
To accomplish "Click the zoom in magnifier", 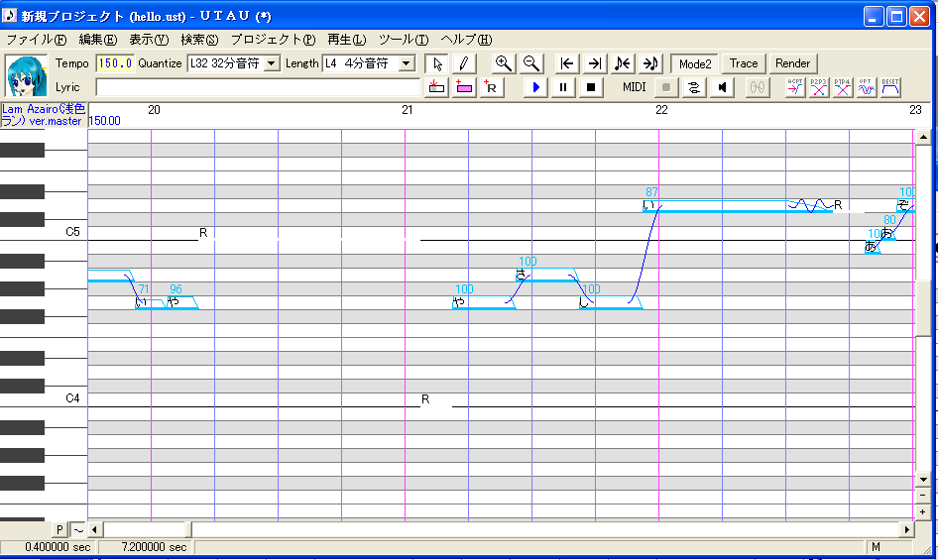I will (x=503, y=63).
